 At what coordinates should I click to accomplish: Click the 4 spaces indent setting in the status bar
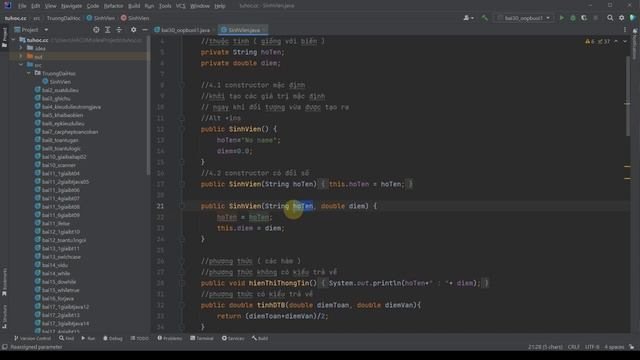click(614, 347)
